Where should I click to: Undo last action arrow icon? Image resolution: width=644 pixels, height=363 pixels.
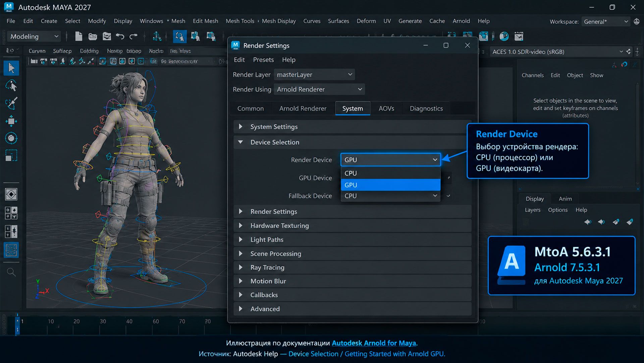[x=120, y=36]
